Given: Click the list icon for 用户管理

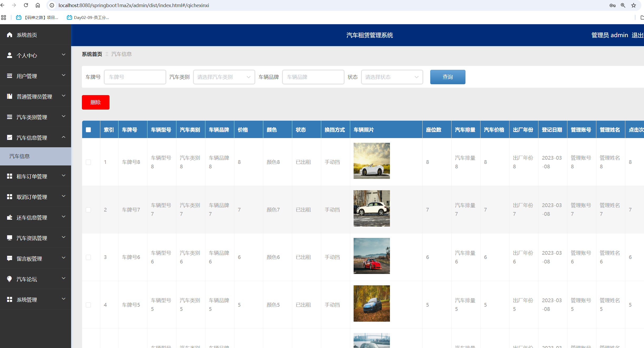Looking at the screenshot, I should point(9,76).
